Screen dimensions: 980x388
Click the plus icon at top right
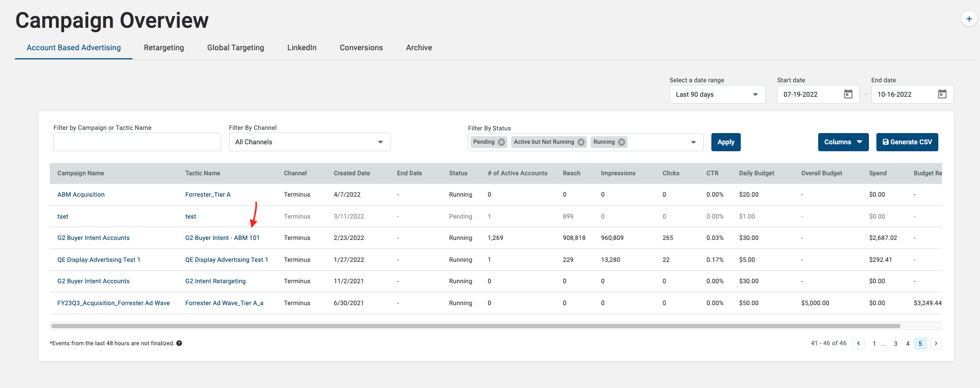969,19
